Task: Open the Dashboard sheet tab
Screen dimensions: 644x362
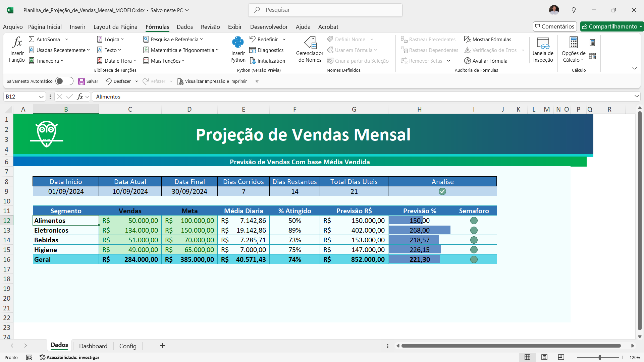Action: 93,346
